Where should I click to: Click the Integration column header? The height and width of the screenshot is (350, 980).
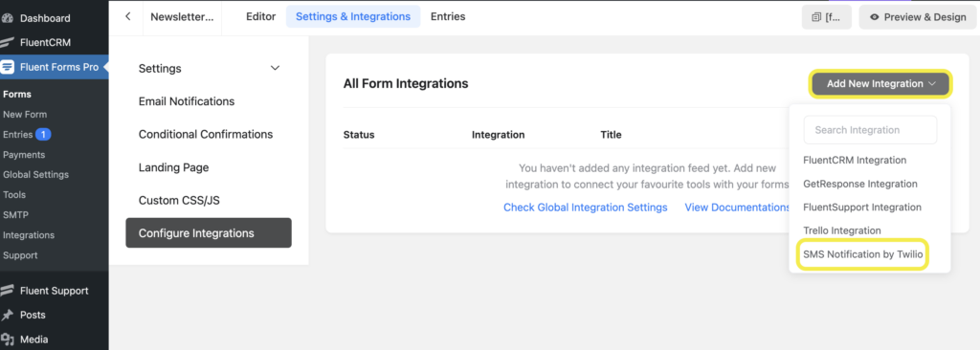point(498,135)
